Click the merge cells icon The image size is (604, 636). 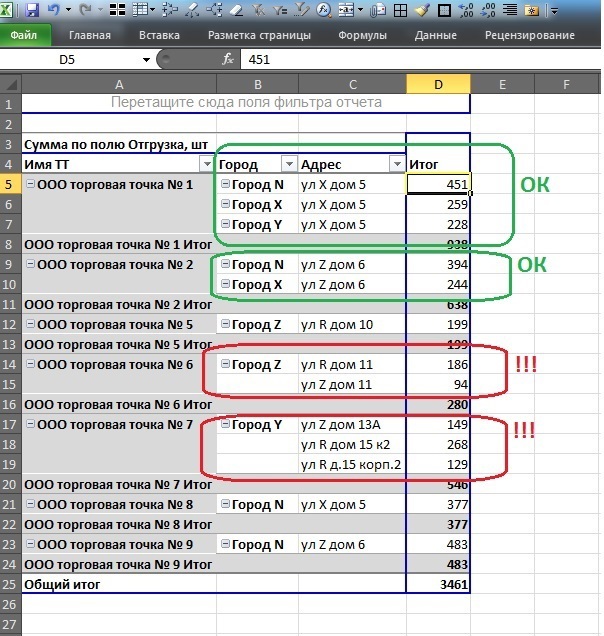(346, 9)
